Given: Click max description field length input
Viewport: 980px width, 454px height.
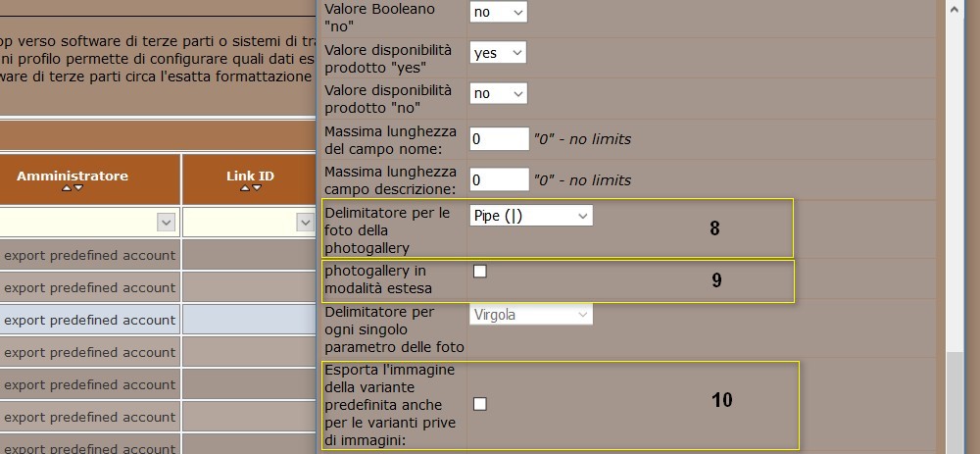Looking at the screenshot, I should [500, 180].
